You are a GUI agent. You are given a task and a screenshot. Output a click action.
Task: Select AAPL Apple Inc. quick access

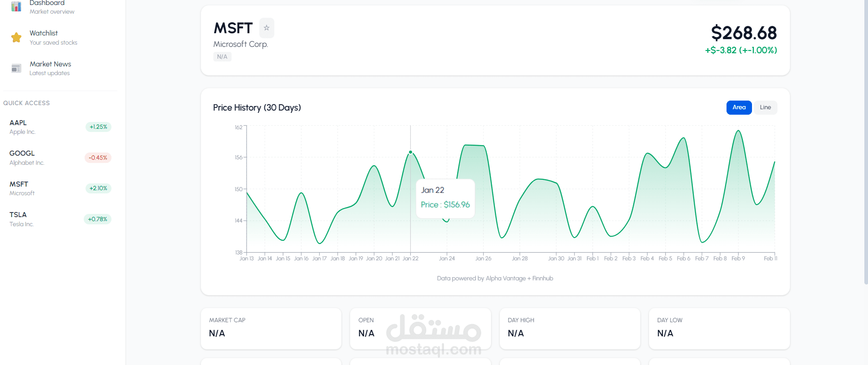click(60, 127)
